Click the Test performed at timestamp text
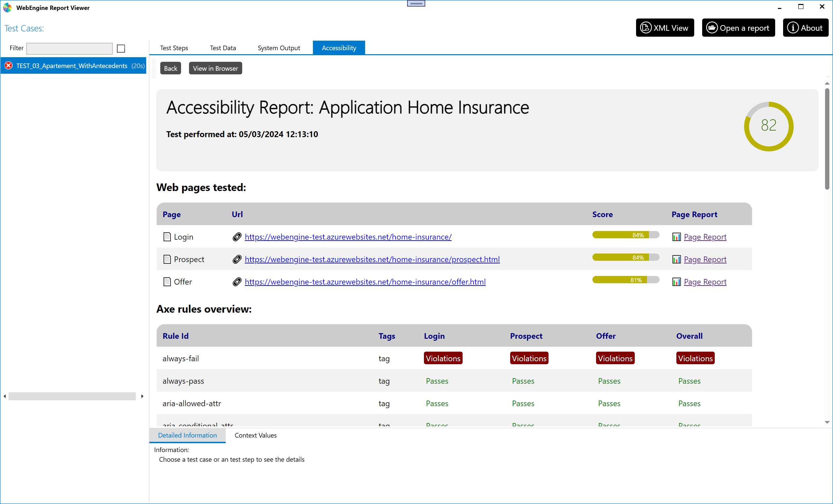The width and height of the screenshot is (833, 504). pos(242,134)
